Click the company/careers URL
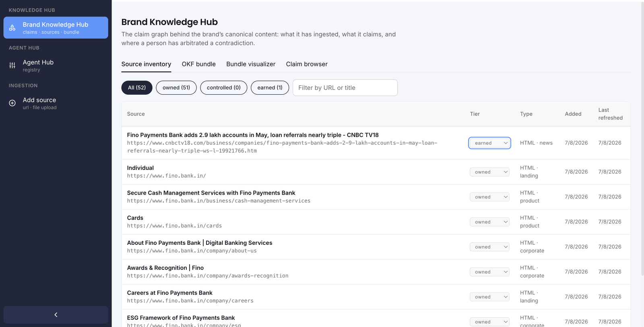The width and height of the screenshot is (644, 327). [x=190, y=300]
